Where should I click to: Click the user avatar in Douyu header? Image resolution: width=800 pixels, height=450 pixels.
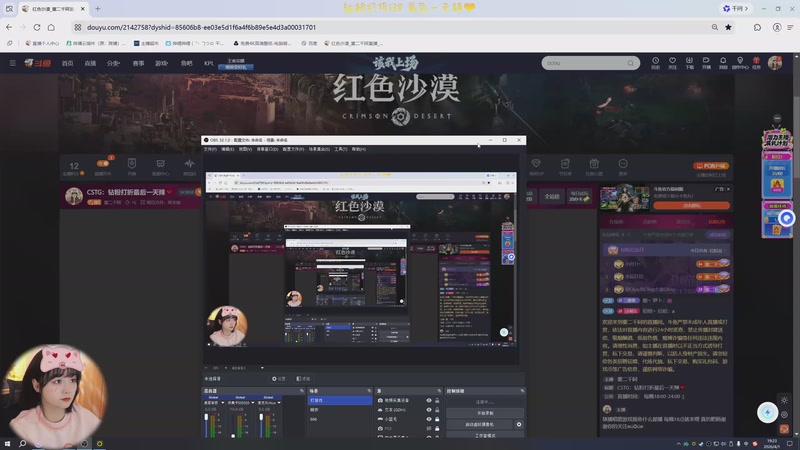pos(775,63)
